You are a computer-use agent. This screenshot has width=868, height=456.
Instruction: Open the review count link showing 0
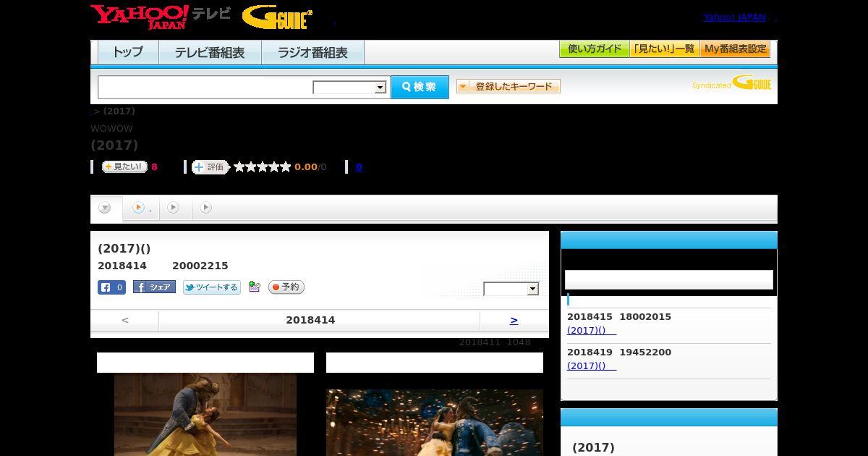point(359,167)
